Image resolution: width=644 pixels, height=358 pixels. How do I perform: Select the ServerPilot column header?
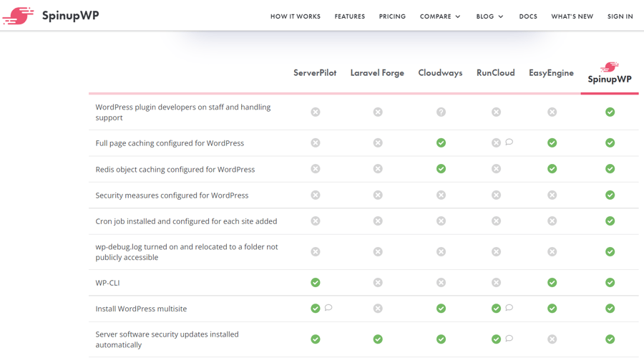(x=315, y=73)
